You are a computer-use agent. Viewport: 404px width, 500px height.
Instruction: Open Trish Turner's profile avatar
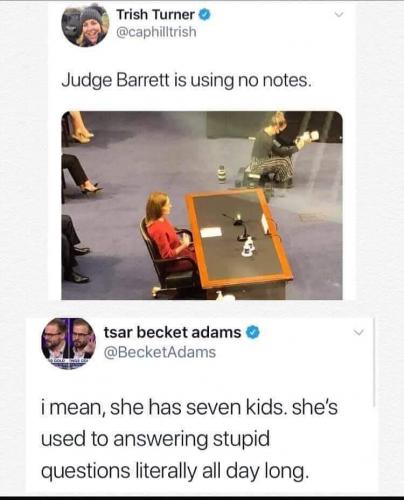click(86, 25)
